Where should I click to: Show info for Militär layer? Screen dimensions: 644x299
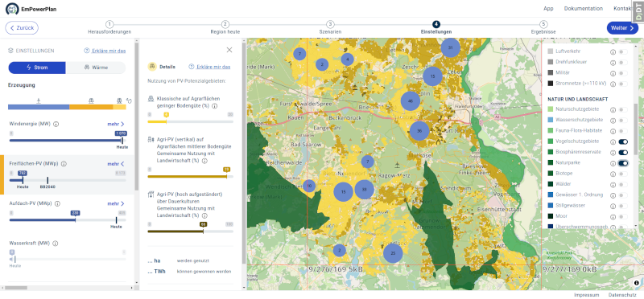click(x=613, y=73)
